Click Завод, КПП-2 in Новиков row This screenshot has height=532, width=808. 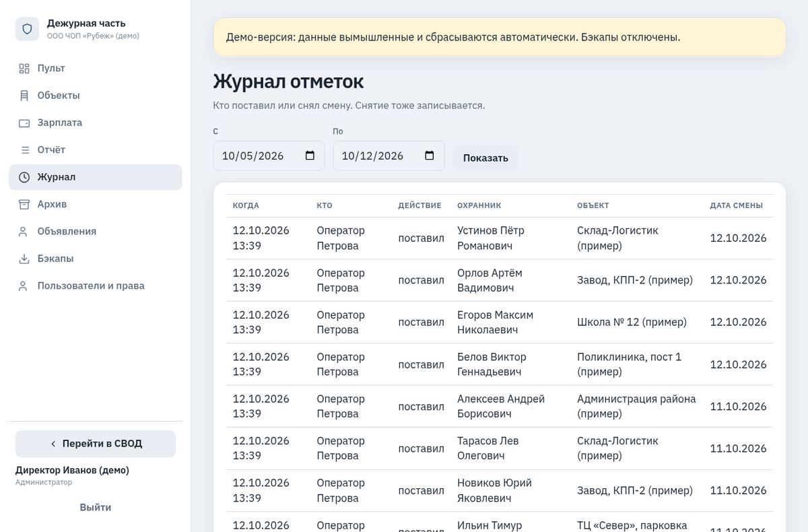635,490
